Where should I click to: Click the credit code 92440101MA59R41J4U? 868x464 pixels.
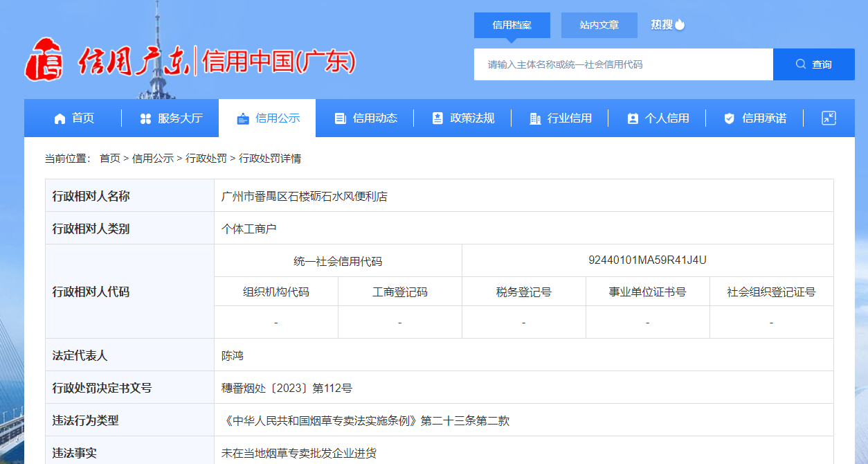tap(648, 260)
